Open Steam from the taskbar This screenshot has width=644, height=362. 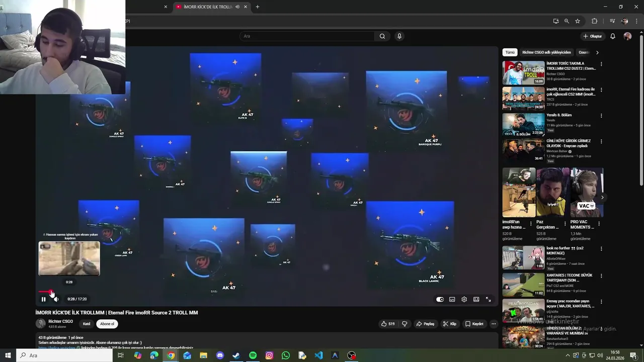236,355
